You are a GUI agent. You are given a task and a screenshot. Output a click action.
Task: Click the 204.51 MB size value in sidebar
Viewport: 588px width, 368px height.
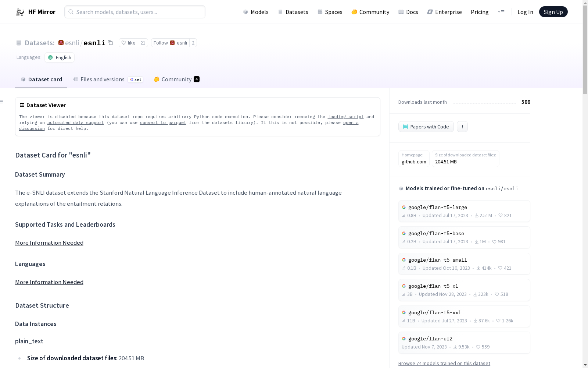click(446, 162)
